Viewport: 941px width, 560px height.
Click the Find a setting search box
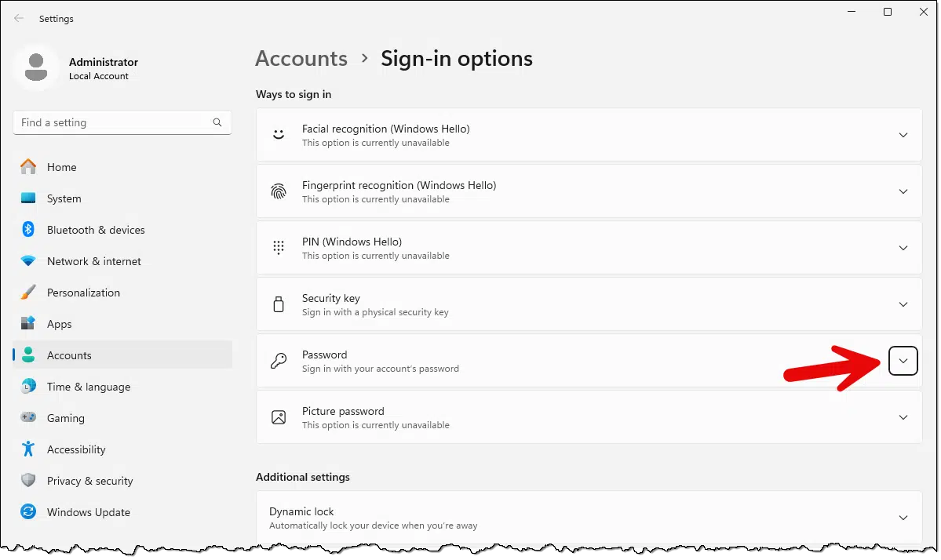122,122
